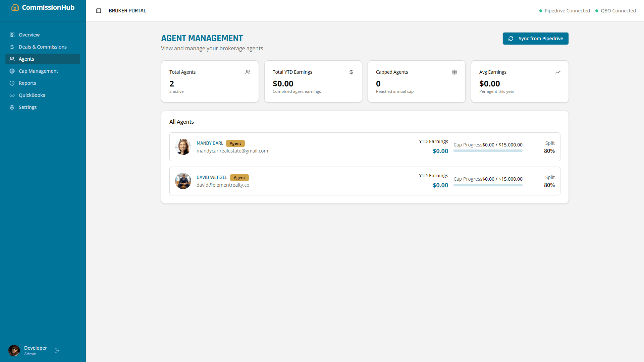Open Settings from the sidebar
The image size is (644, 362).
[x=43, y=107]
